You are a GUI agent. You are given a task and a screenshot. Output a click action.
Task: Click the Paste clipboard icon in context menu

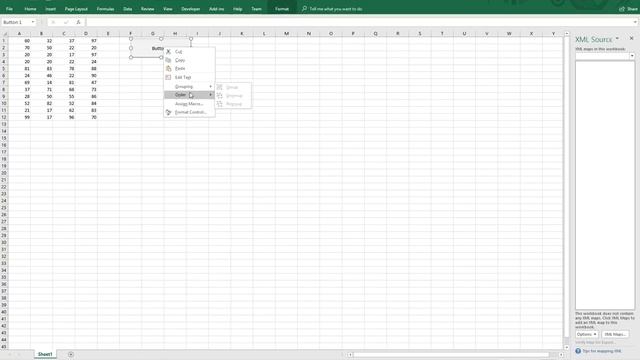[x=169, y=69]
